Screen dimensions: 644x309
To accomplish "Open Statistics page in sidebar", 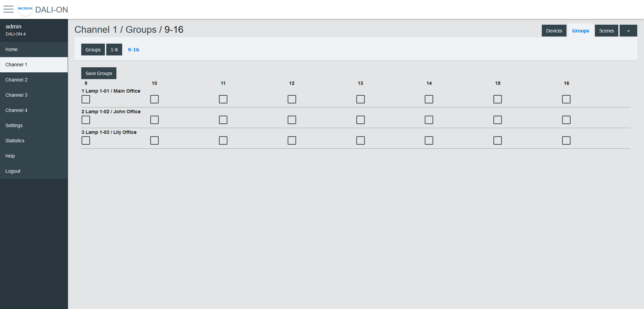I will [x=15, y=141].
